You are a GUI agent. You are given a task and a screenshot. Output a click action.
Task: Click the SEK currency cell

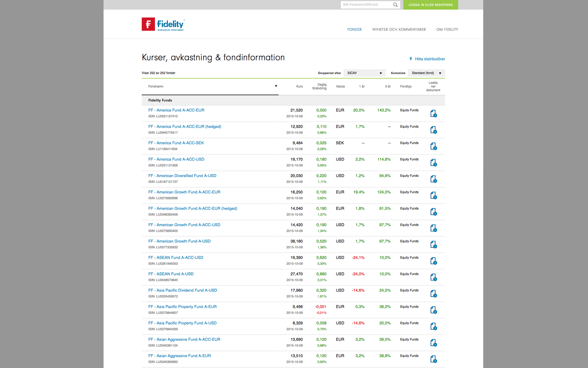tap(340, 143)
